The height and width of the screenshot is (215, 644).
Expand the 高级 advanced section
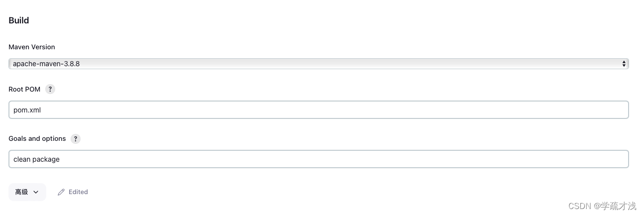coord(27,192)
